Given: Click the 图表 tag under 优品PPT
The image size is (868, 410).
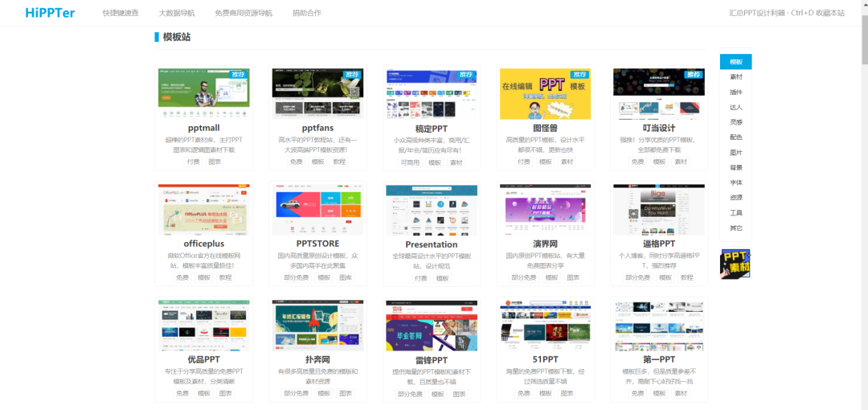Looking at the screenshot, I should [x=225, y=393].
